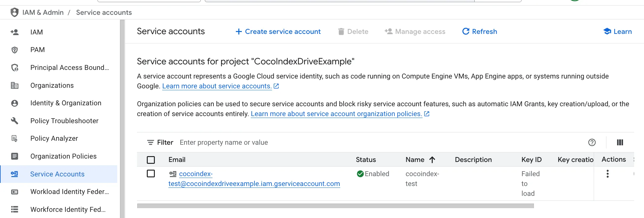Click the Filter list icon

[151, 142]
